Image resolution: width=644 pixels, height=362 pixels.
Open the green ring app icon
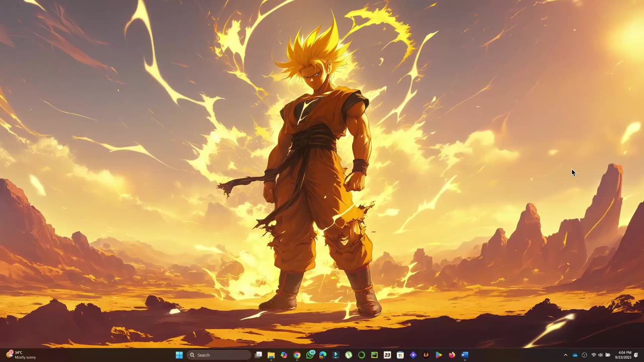click(x=361, y=355)
